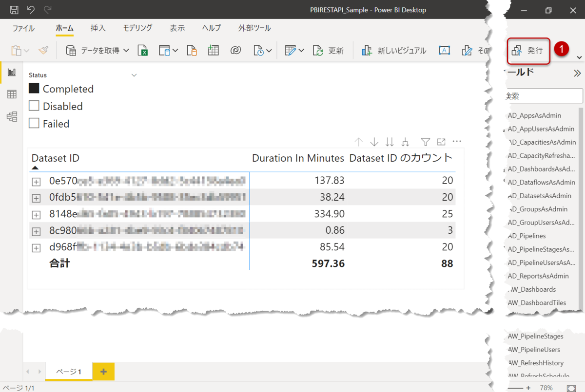Refresh data with the 更新 button
The image size is (585, 392).
[328, 51]
